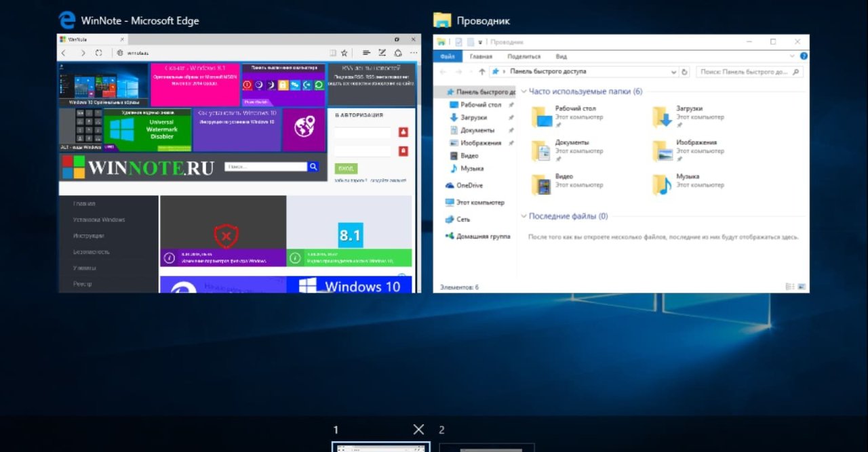Start a Web Note in Edge
The width and height of the screenshot is (868, 452).
click(x=383, y=53)
